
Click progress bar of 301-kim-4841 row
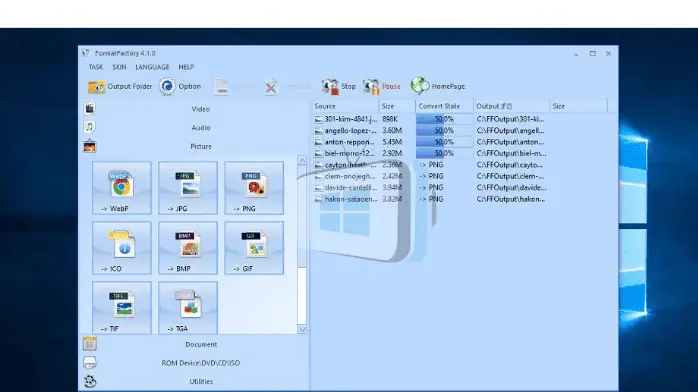pos(444,119)
